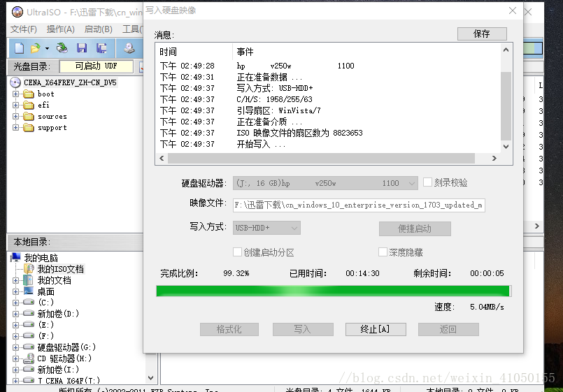Select the sources folder icon

click(29, 116)
